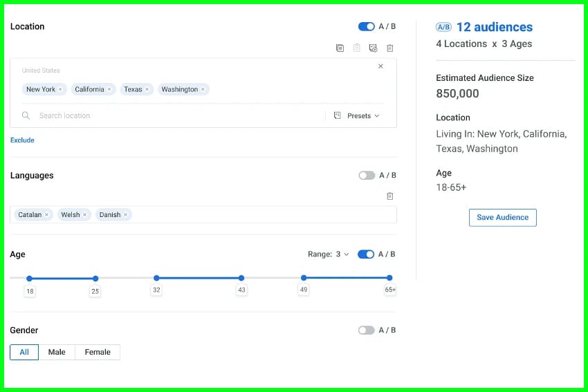Remove the Welsh language tag
This screenshot has width=588, height=392.
click(84, 215)
